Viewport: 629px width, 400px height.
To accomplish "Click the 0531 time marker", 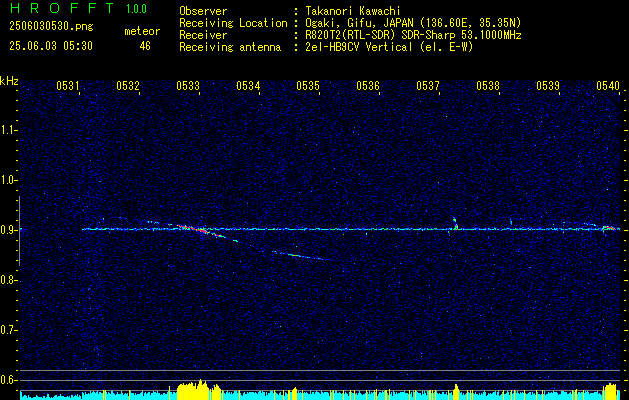I will click(x=68, y=85).
